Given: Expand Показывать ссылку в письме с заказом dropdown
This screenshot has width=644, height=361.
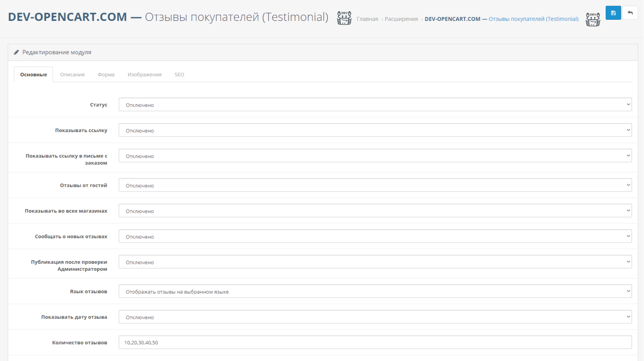Looking at the screenshot, I should point(375,156).
